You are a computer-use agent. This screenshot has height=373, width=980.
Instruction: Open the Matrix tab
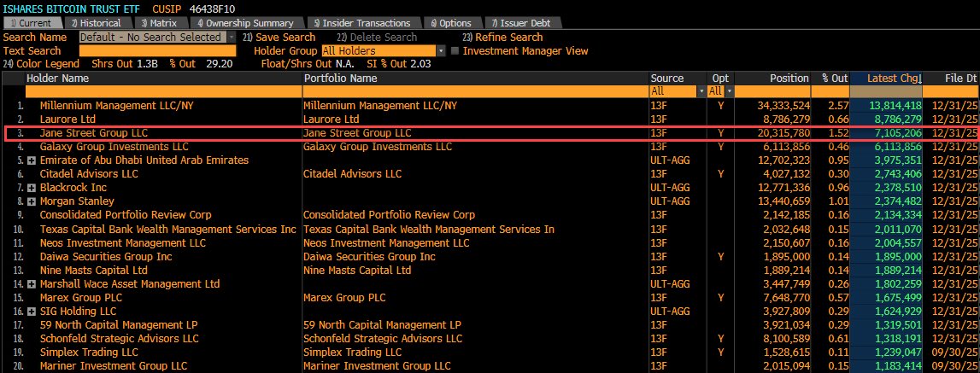[x=159, y=23]
